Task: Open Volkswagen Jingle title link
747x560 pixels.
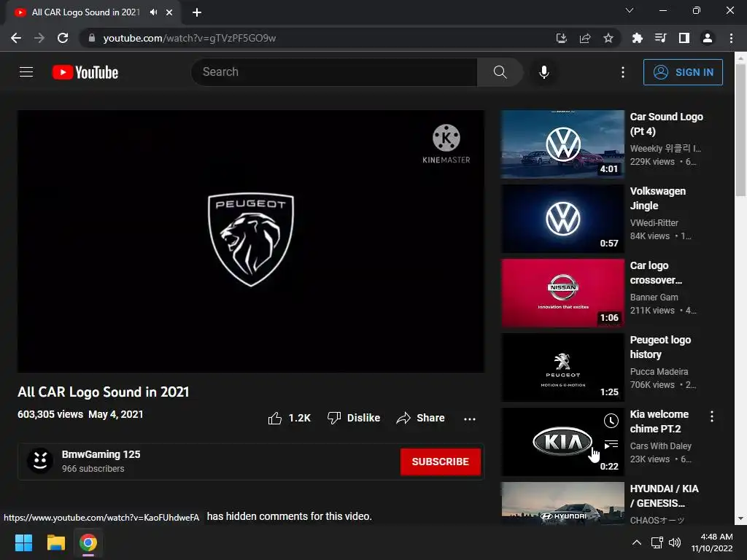Action: [657, 198]
